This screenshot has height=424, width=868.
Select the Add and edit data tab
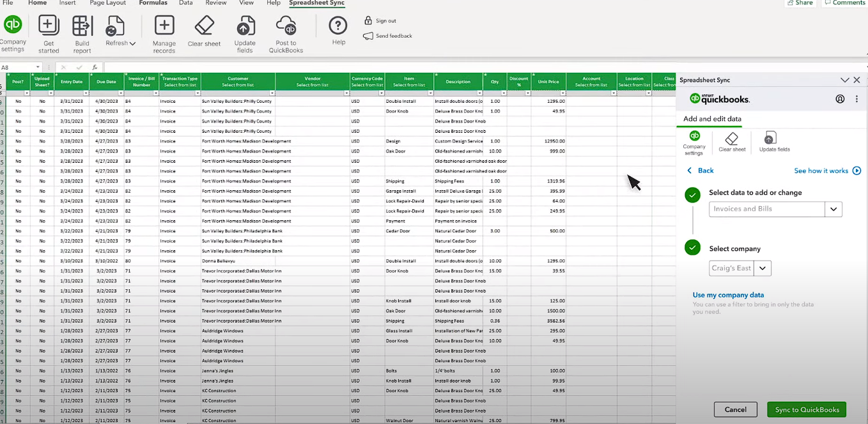712,119
